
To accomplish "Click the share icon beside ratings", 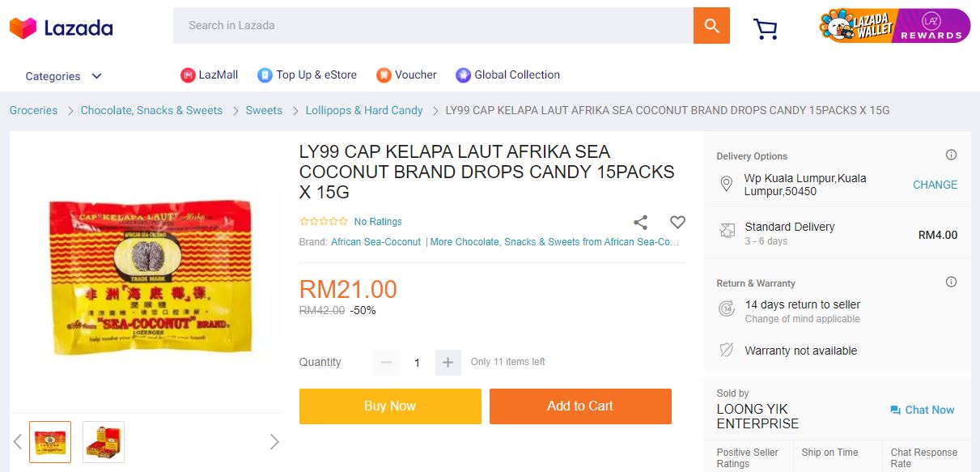I will [x=640, y=222].
